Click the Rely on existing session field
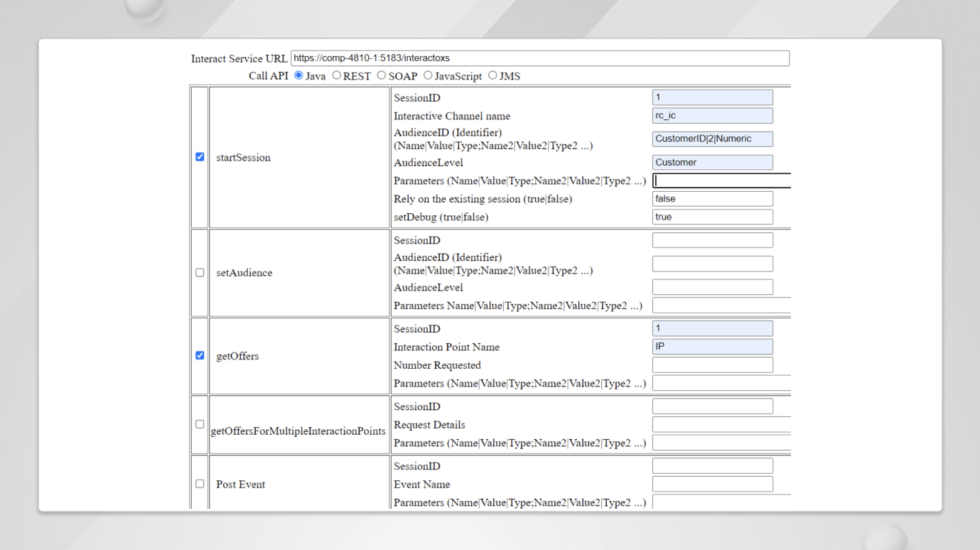Image resolution: width=980 pixels, height=550 pixels. coord(712,199)
